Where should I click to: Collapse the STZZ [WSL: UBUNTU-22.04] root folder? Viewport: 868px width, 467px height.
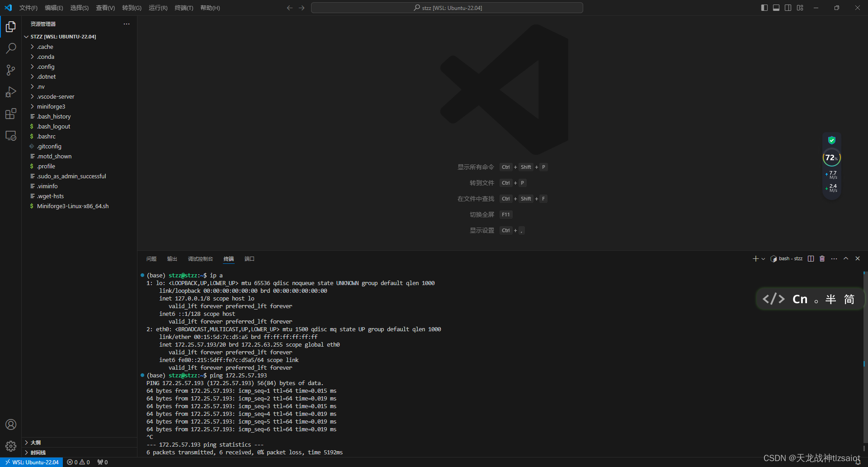[80, 37]
